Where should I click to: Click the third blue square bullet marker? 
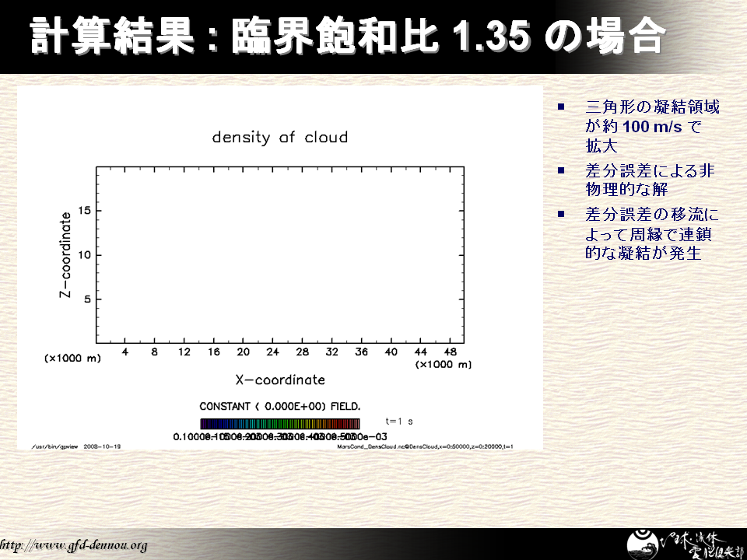point(561,213)
